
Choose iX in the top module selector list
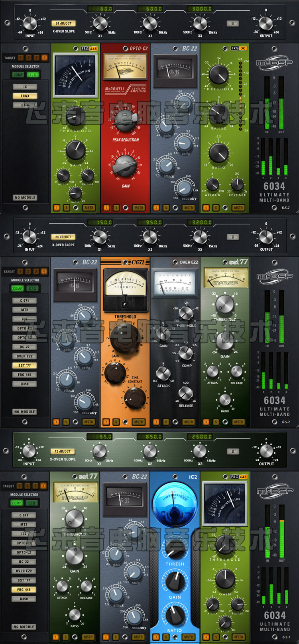coord(25,86)
